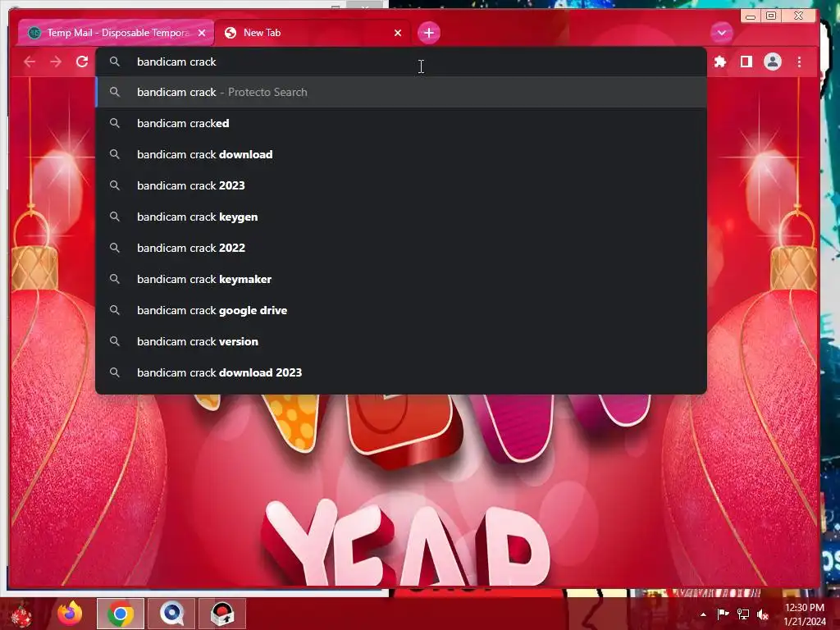Choose suggestion 'bandicam crack keymaker'
This screenshot has height=630, width=840.
(x=400, y=279)
